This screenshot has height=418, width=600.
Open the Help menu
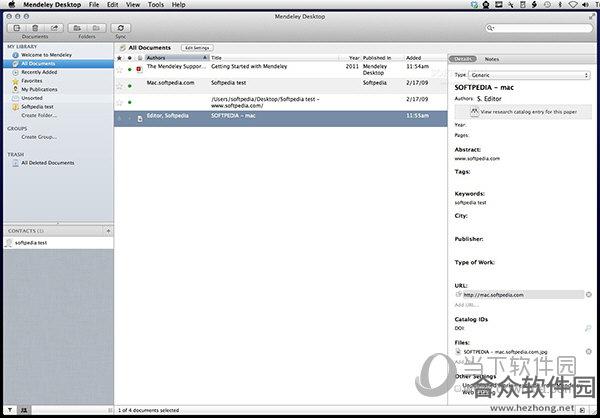pos(179,5)
